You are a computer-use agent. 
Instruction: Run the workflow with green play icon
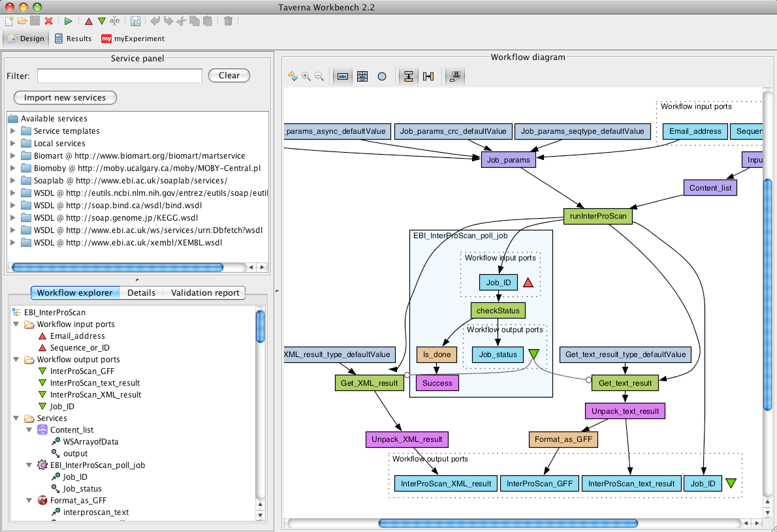[x=68, y=22]
